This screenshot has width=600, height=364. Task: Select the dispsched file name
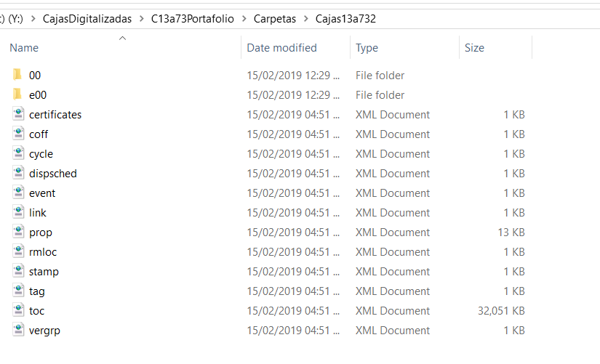click(x=53, y=174)
